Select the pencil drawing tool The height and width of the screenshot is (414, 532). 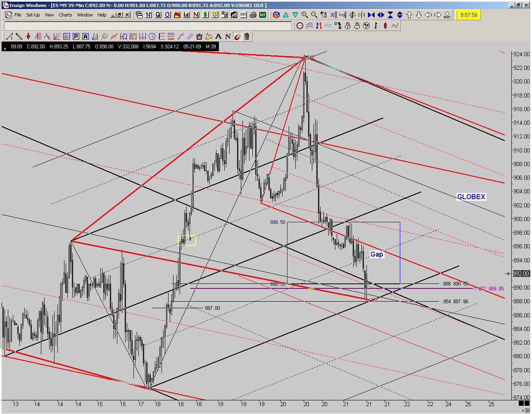click(19, 36)
